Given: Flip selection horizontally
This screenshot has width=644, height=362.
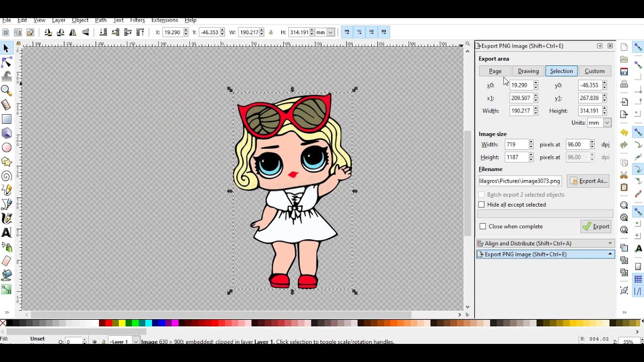Looking at the screenshot, I should click(73, 32).
